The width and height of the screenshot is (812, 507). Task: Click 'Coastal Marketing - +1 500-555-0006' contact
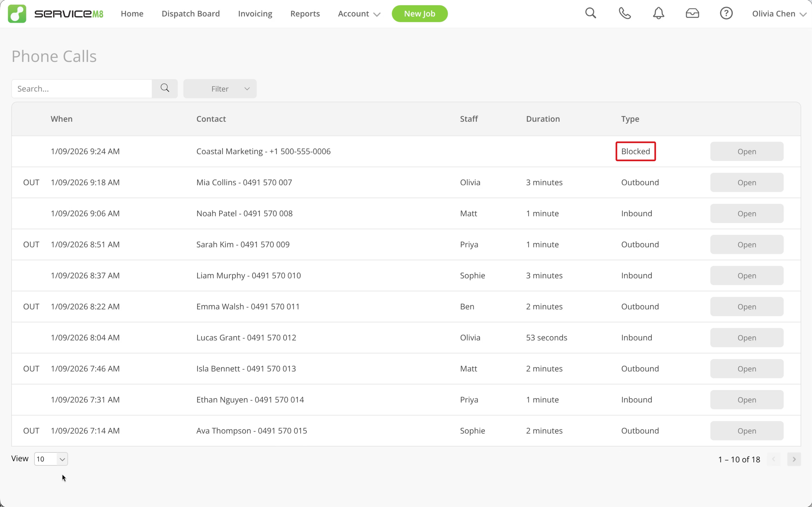pyautogui.click(x=263, y=151)
